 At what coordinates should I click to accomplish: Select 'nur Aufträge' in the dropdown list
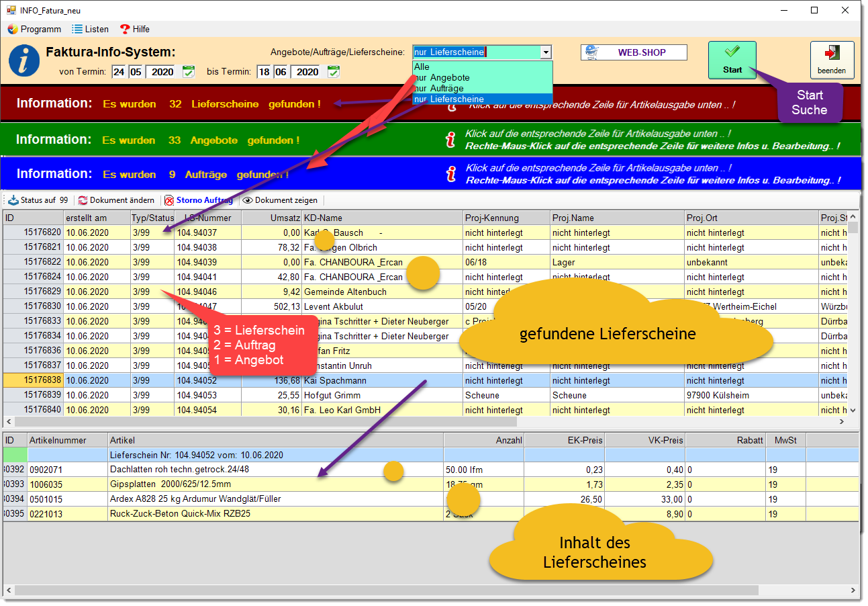tap(482, 88)
